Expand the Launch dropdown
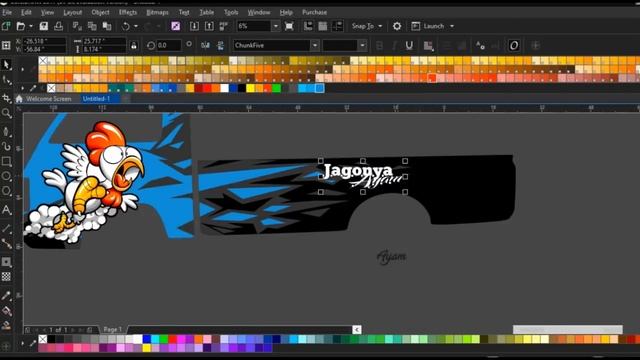Image resolution: width=640 pixels, height=360 pixels. click(452, 26)
